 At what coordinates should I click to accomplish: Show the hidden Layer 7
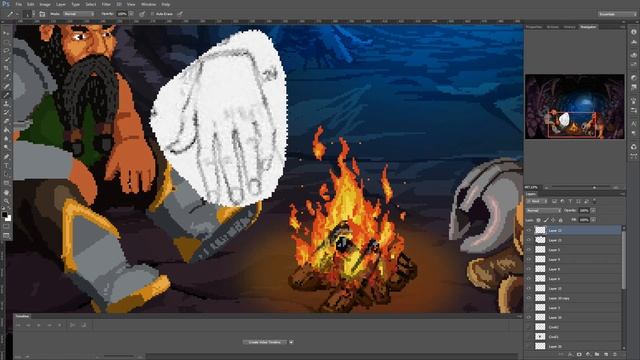pyautogui.click(x=529, y=308)
